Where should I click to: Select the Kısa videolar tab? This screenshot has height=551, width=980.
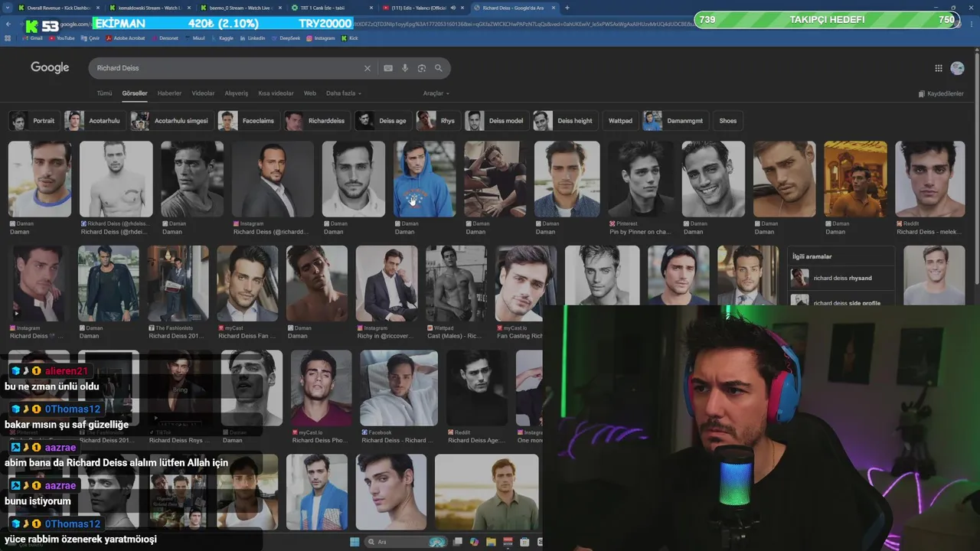pos(276,93)
